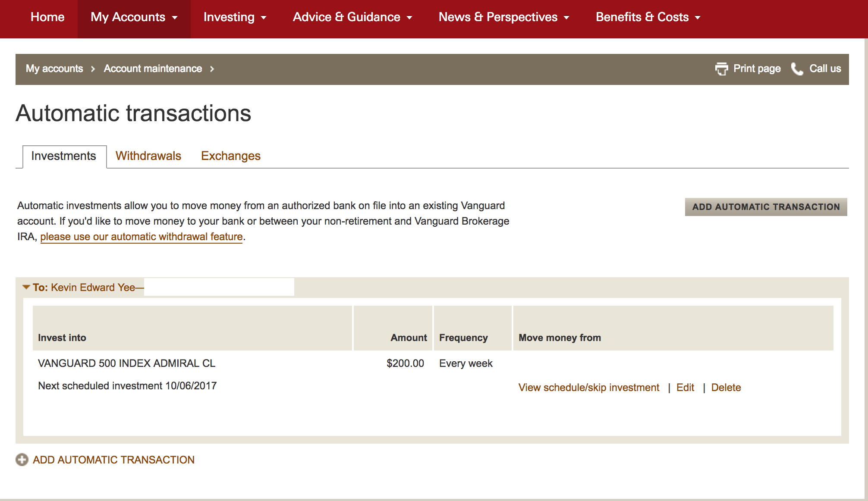Viewport: 868px width, 501px height.
Task: Select the Investments tab
Action: click(x=64, y=156)
